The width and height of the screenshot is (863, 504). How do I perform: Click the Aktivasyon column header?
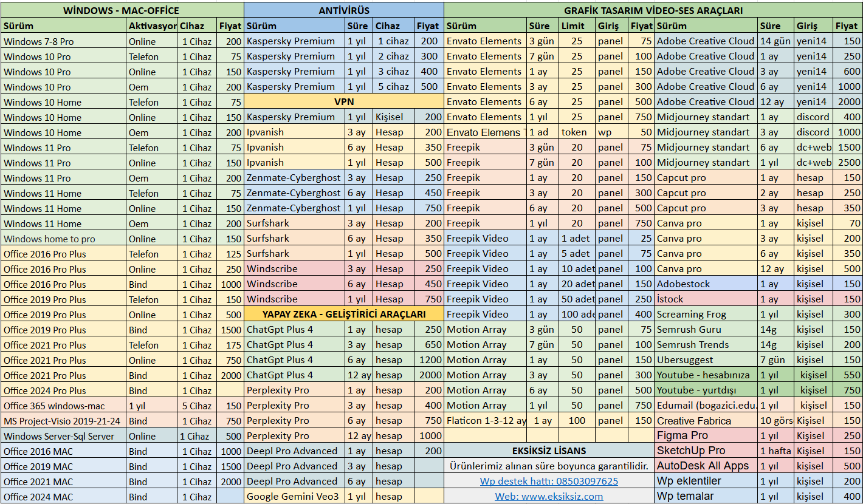point(152,26)
